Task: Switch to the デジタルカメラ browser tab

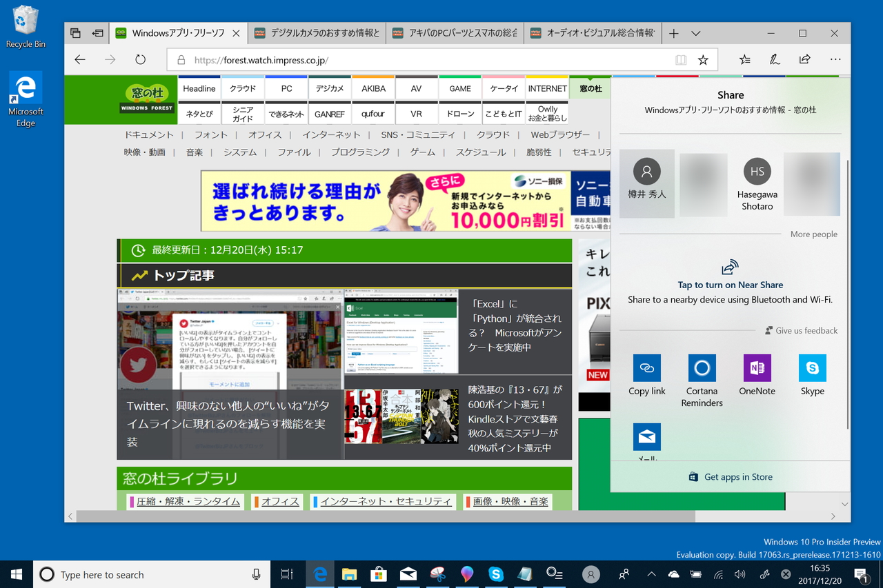Action: pos(317,32)
